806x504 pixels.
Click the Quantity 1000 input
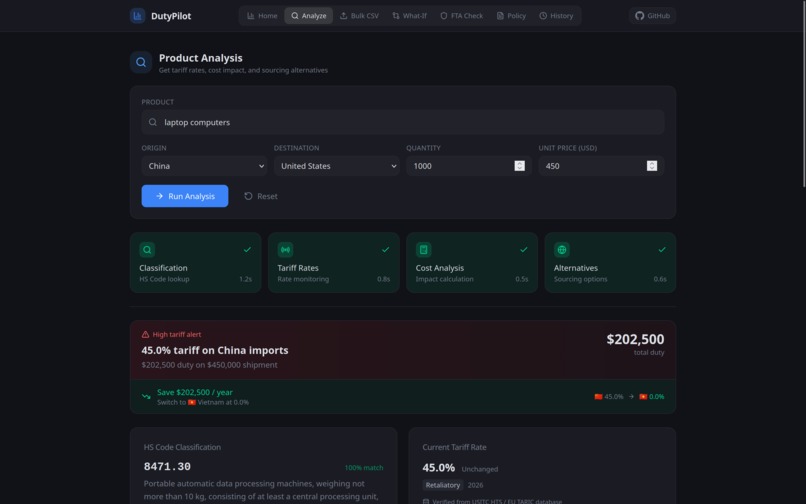[469, 166]
